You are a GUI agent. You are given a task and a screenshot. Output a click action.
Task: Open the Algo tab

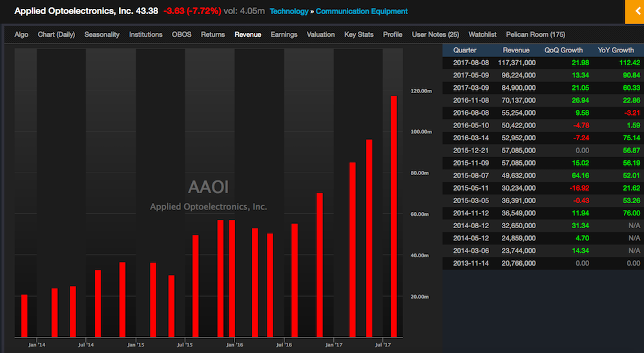[21, 34]
